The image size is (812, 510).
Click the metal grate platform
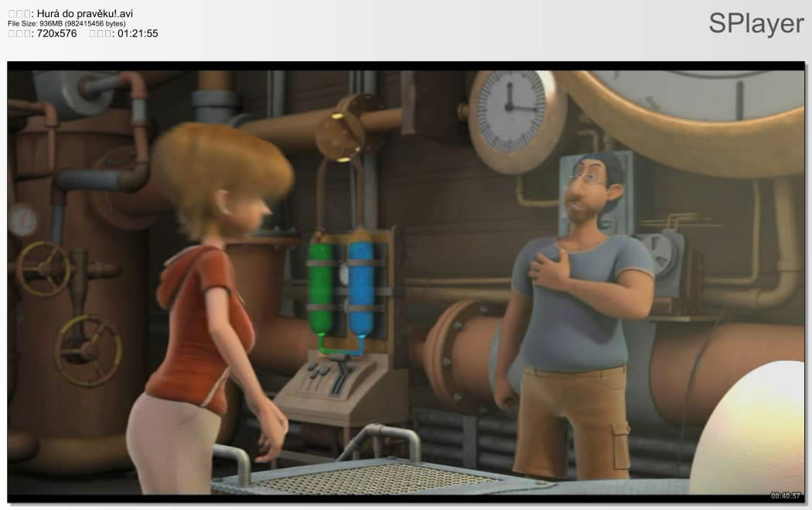tap(371, 478)
